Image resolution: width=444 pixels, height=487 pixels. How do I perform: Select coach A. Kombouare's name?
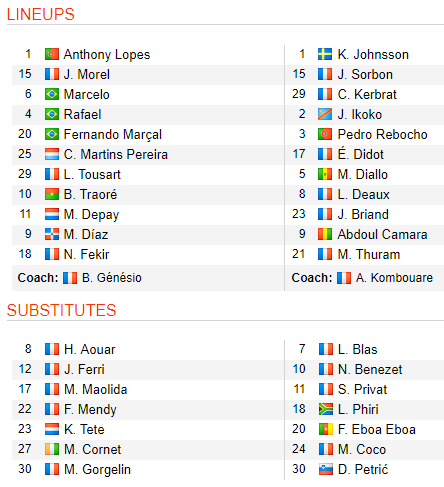(x=394, y=278)
